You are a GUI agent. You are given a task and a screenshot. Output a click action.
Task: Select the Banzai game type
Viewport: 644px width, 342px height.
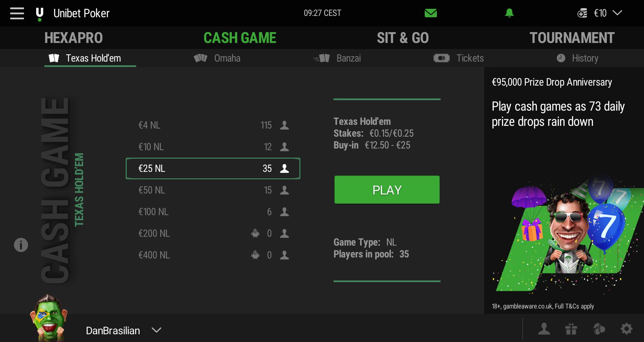coord(338,58)
